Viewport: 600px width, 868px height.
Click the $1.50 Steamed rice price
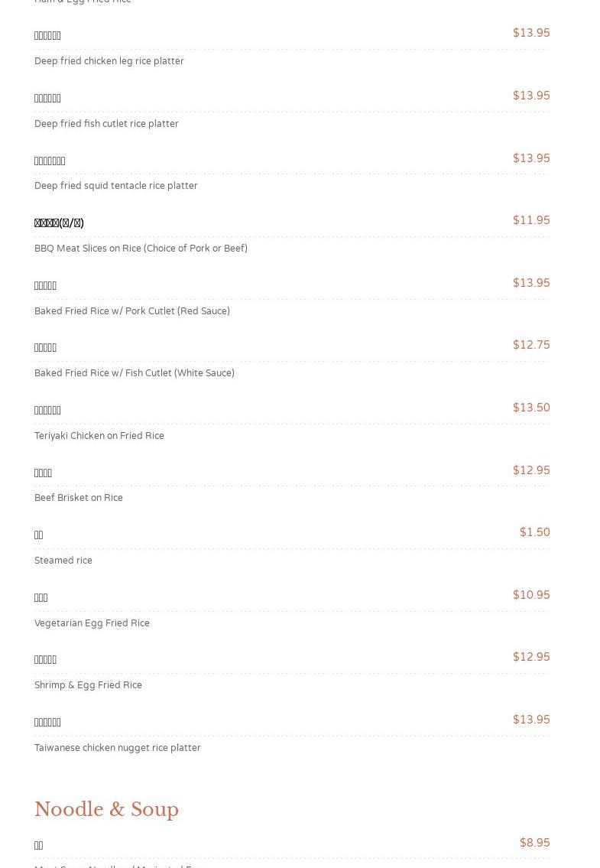(x=534, y=532)
